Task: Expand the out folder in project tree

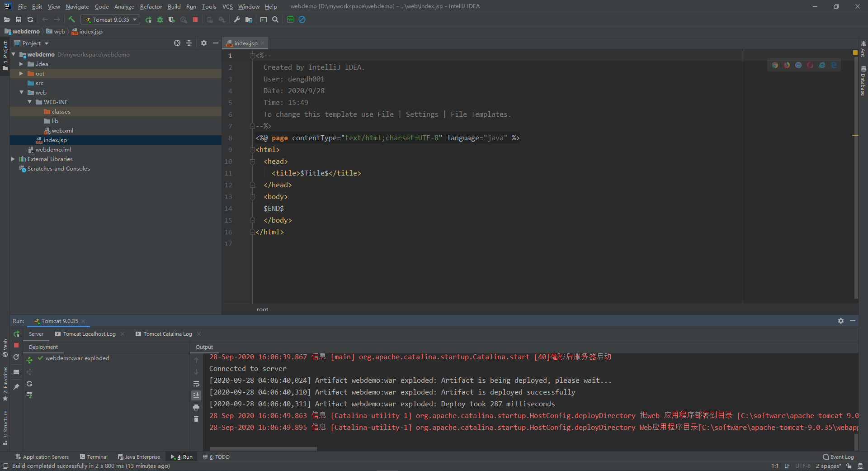Action: (21, 74)
